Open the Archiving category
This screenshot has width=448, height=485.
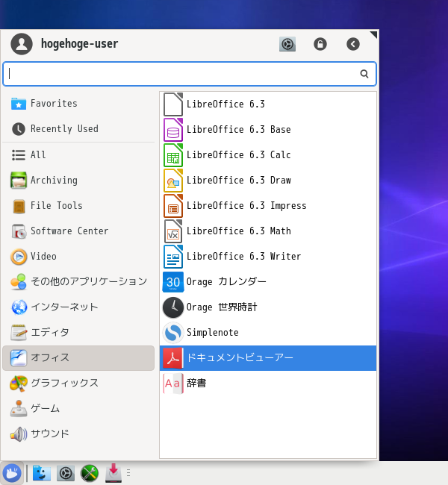(x=78, y=181)
